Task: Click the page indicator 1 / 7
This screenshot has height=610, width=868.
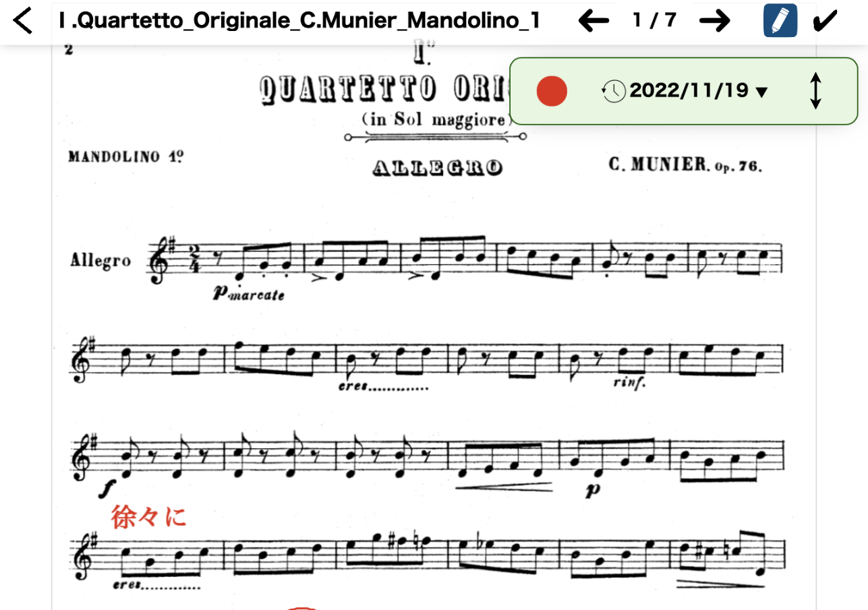Action: (654, 21)
